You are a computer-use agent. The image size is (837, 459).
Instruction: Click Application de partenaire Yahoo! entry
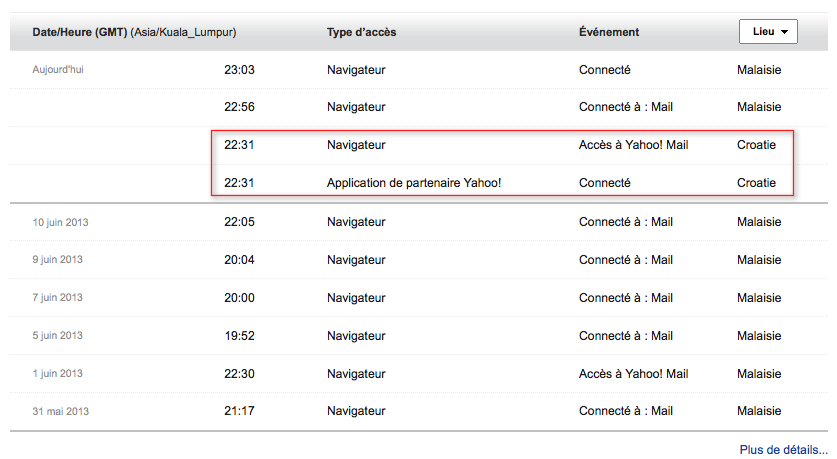414,183
